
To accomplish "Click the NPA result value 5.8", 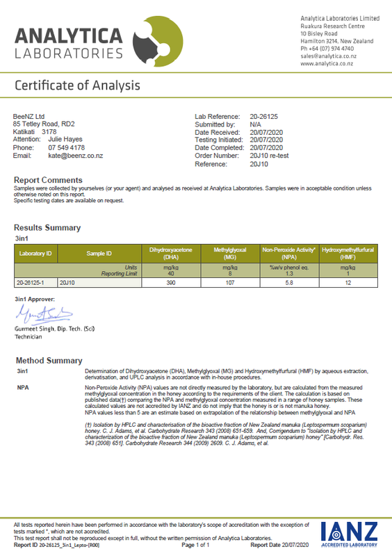I will [289, 283].
